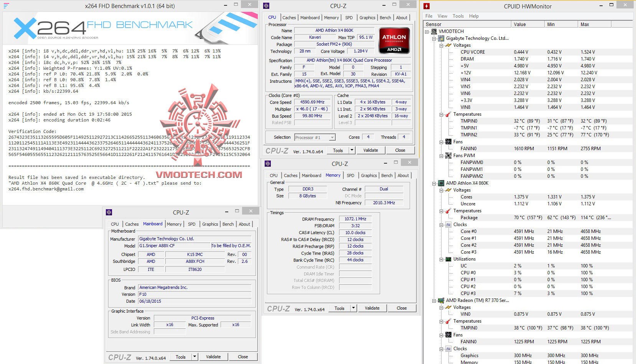Click the HWMonitor app icon in its title bar
Image resolution: width=636 pixels, height=364 pixels.
pos(427,6)
